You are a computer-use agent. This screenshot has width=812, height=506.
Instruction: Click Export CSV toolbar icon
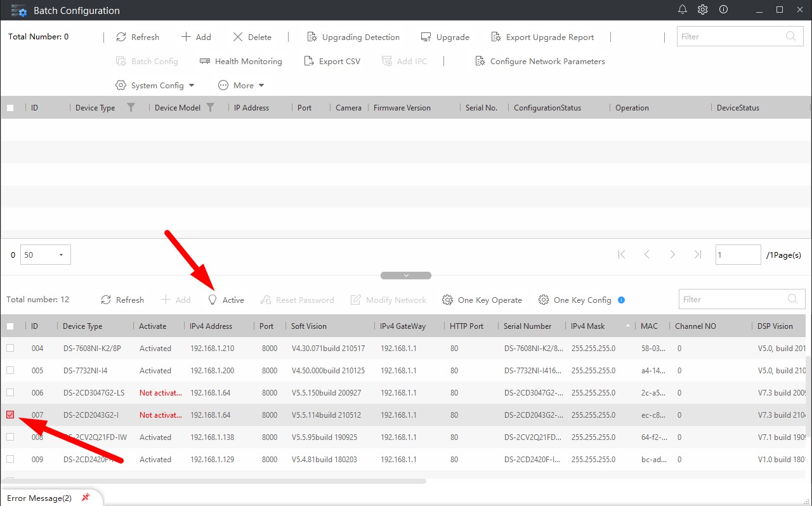[309, 62]
